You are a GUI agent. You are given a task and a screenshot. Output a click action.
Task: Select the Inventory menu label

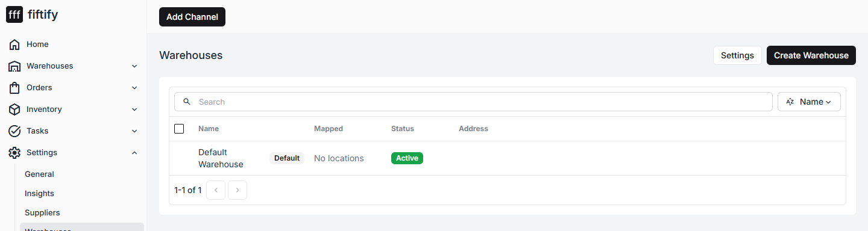44,109
